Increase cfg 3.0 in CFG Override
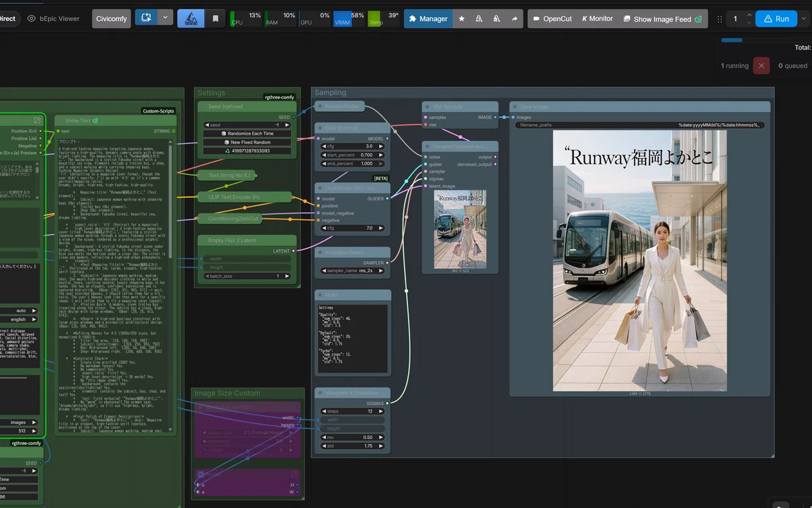The width and height of the screenshot is (812, 508). tap(382, 146)
